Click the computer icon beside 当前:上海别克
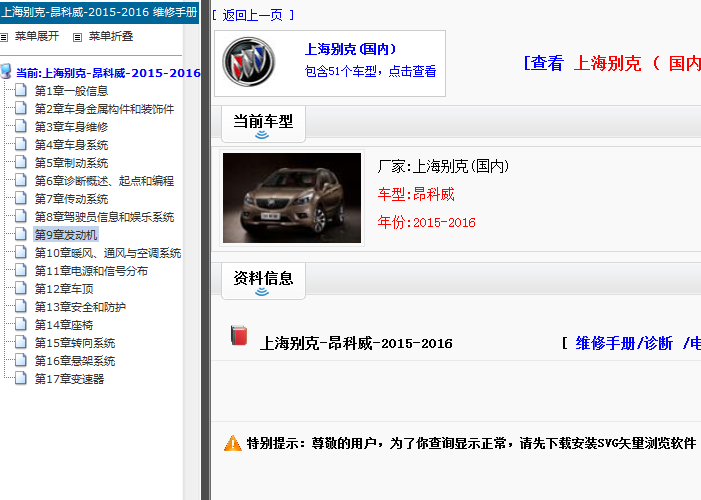This screenshot has width=701, height=500. click(x=6, y=72)
